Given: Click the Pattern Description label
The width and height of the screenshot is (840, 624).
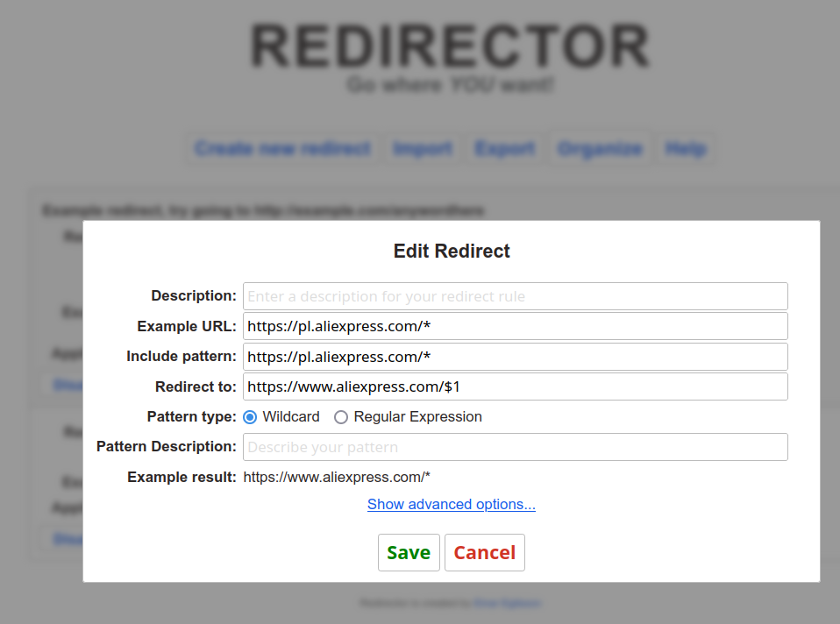Looking at the screenshot, I should (x=167, y=447).
